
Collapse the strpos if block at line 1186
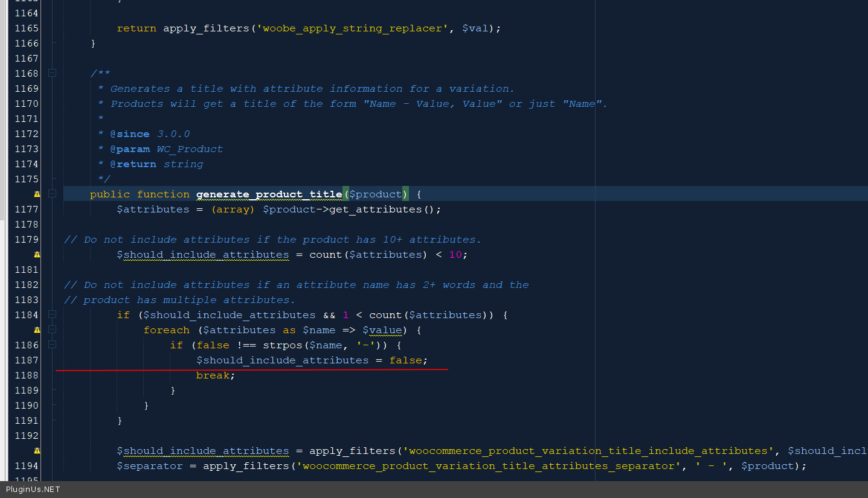tap(53, 345)
